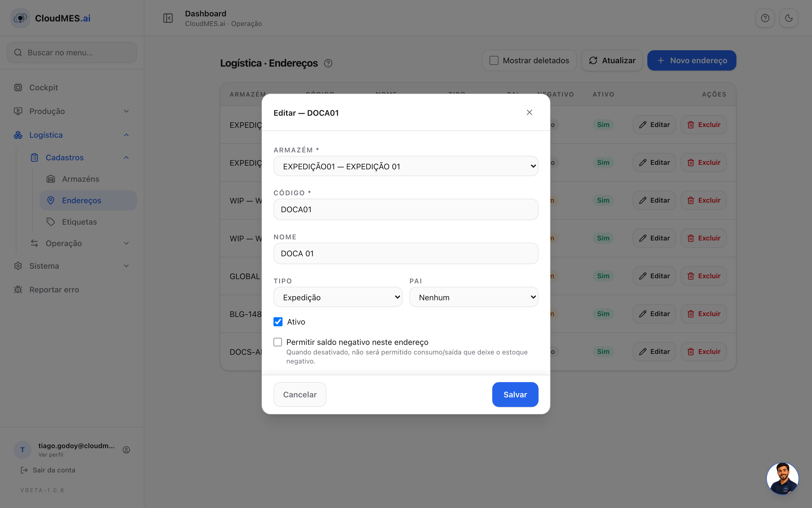Screen dimensions: 812x508
Task: Click Excluir in the DOCS-A row
Action: pyautogui.click(x=703, y=351)
